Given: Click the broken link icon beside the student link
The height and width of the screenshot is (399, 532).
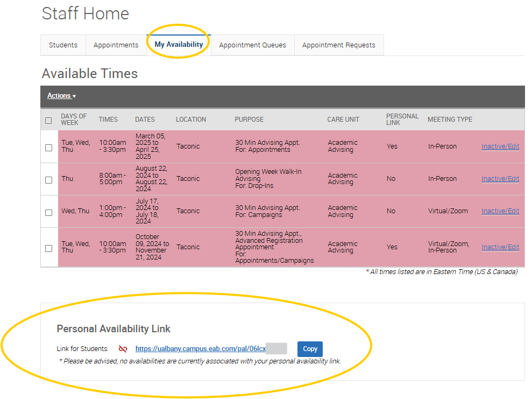Looking at the screenshot, I should 123,349.
